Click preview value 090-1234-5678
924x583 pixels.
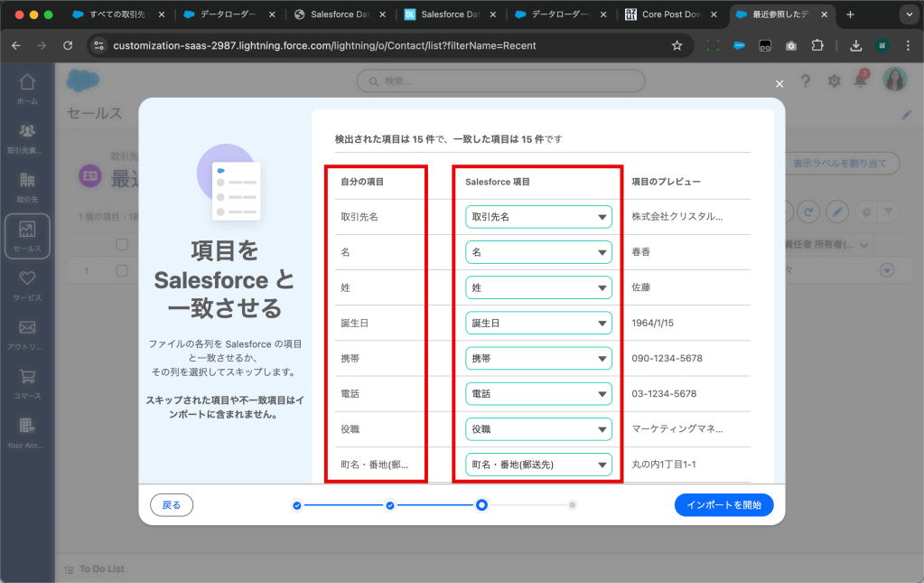point(667,359)
